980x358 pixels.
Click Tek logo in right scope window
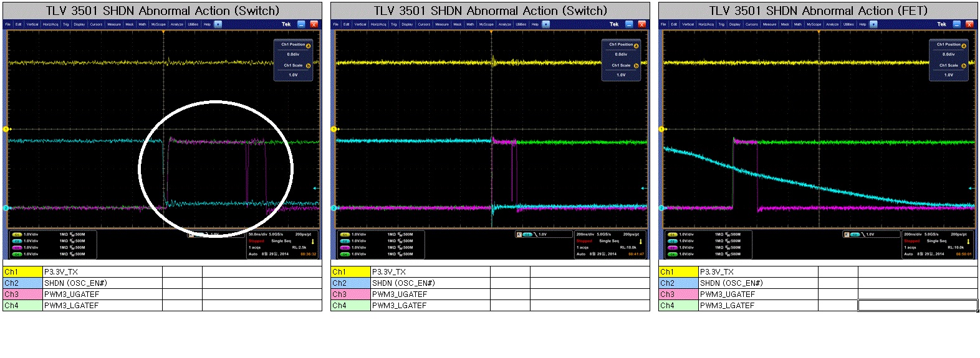pyautogui.click(x=942, y=24)
